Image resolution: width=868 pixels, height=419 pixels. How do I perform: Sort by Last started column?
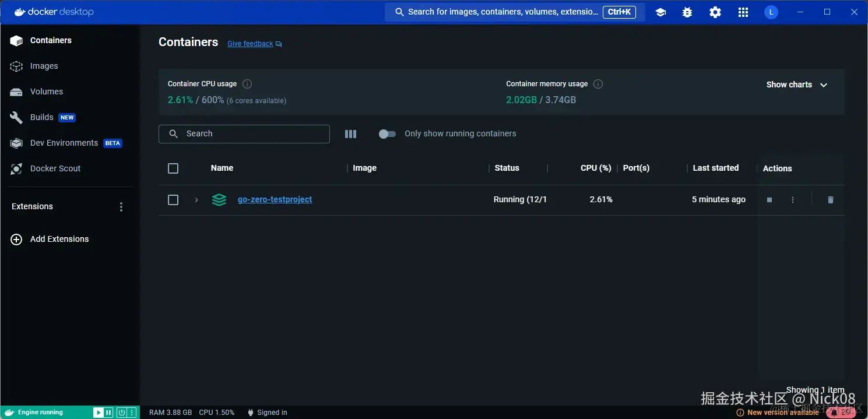(x=716, y=168)
